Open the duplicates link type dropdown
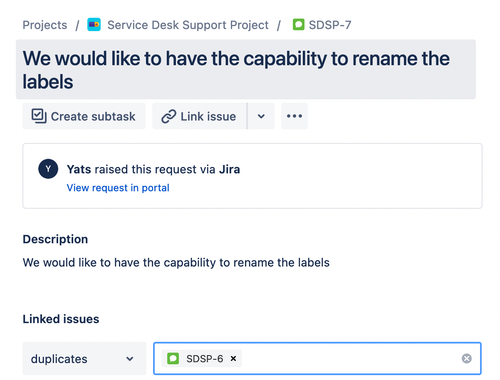The height and width of the screenshot is (380, 500). pyautogui.click(x=84, y=359)
